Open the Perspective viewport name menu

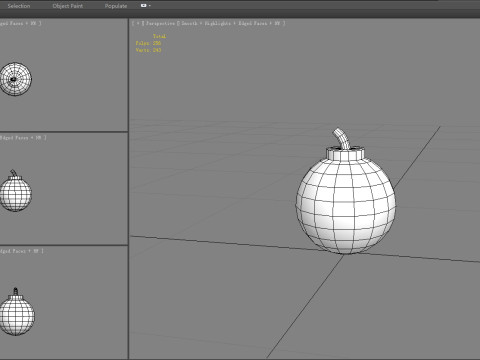click(x=160, y=23)
